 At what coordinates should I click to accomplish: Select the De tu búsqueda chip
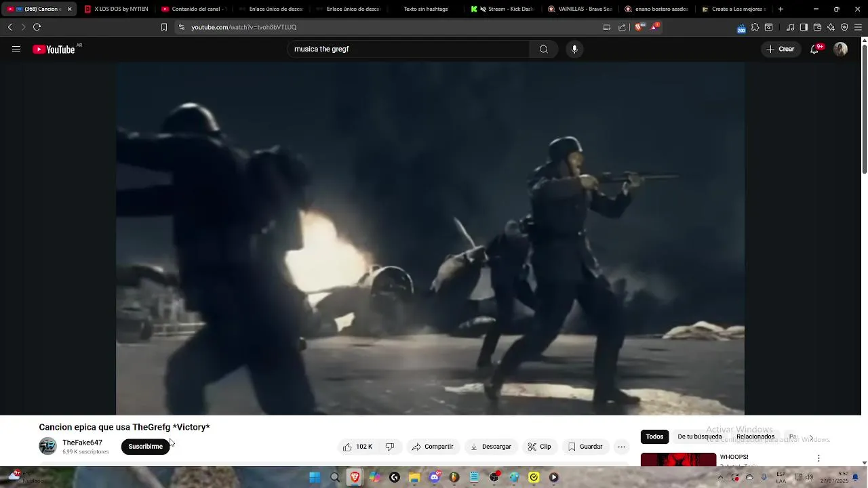pos(699,437)
